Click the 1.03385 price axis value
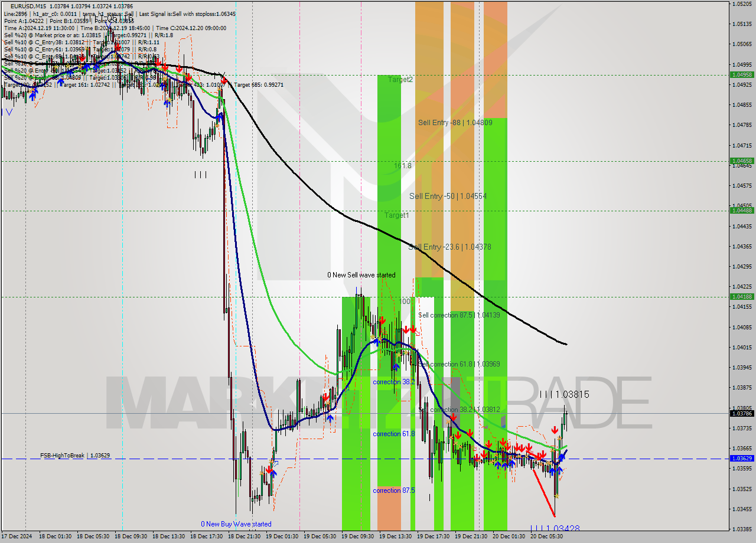This screenshot has width=756, height=543. pyautogui.click(x=742, y=529)
